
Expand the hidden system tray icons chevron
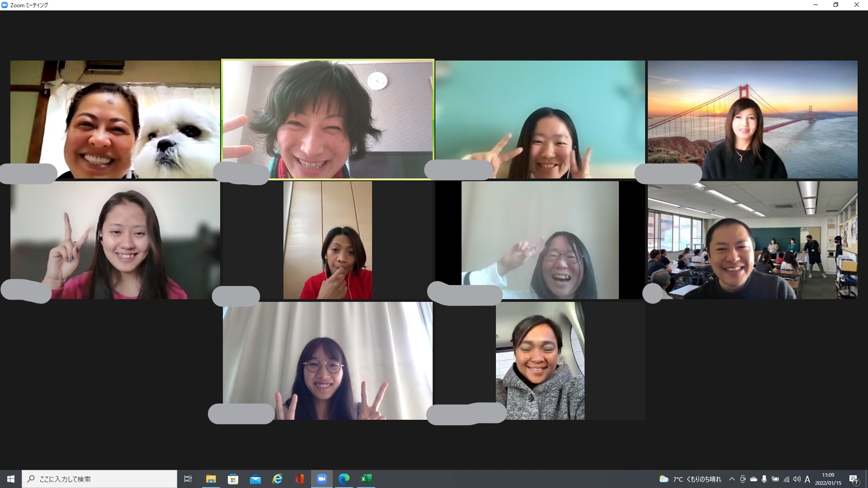[732, 479]
